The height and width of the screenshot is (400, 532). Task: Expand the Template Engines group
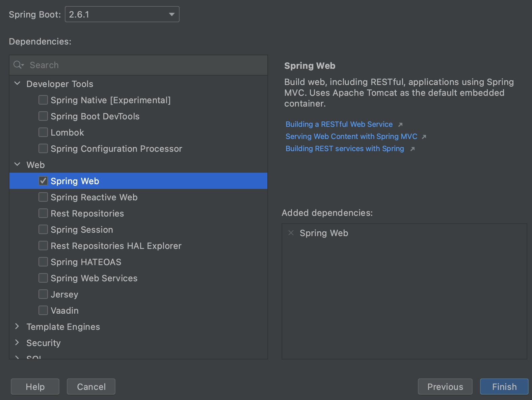pyautogui.click(x=17, y=326)
